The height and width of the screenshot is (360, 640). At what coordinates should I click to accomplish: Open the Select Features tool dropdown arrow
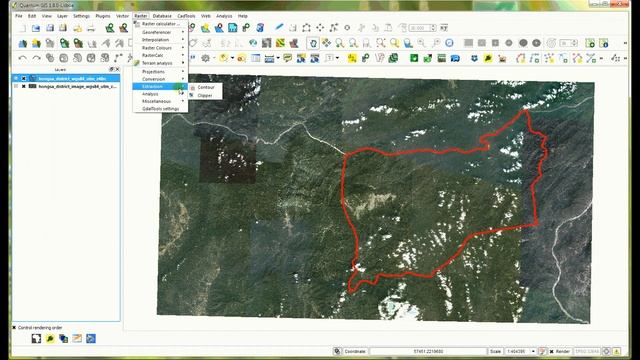(232, 58)
